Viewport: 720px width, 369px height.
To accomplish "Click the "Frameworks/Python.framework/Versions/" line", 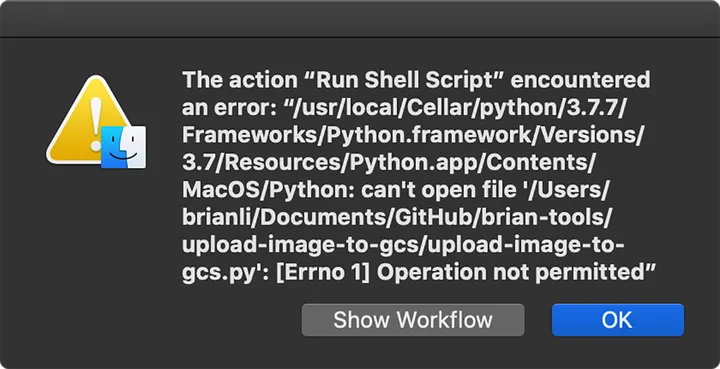I will point(413,135).
